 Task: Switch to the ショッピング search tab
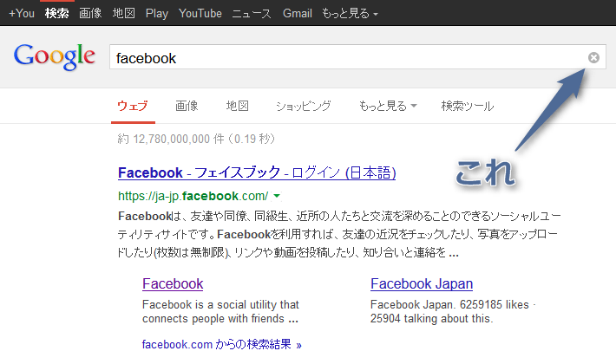coord(304,106)
